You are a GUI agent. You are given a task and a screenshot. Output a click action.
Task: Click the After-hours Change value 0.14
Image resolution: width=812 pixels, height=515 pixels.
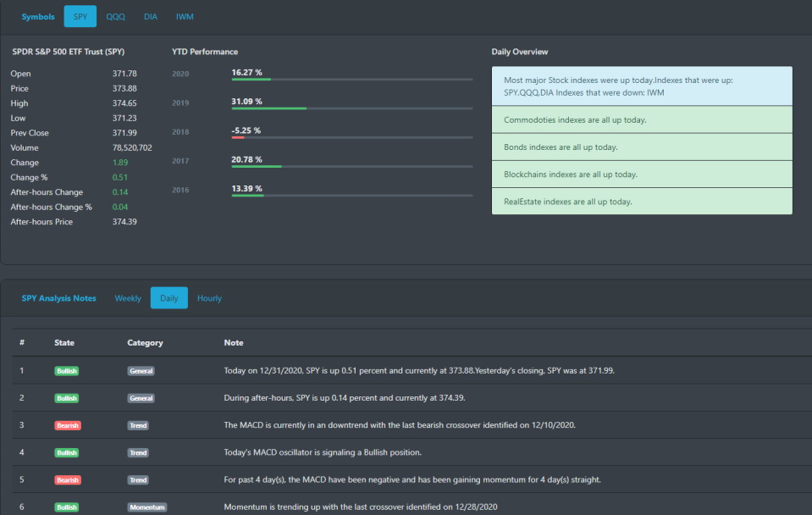(x=120, y=192)
